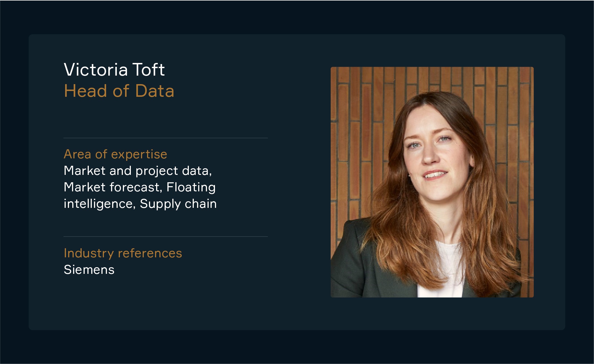
Task: Open the Siemens reference
Action: click(89, 270)
